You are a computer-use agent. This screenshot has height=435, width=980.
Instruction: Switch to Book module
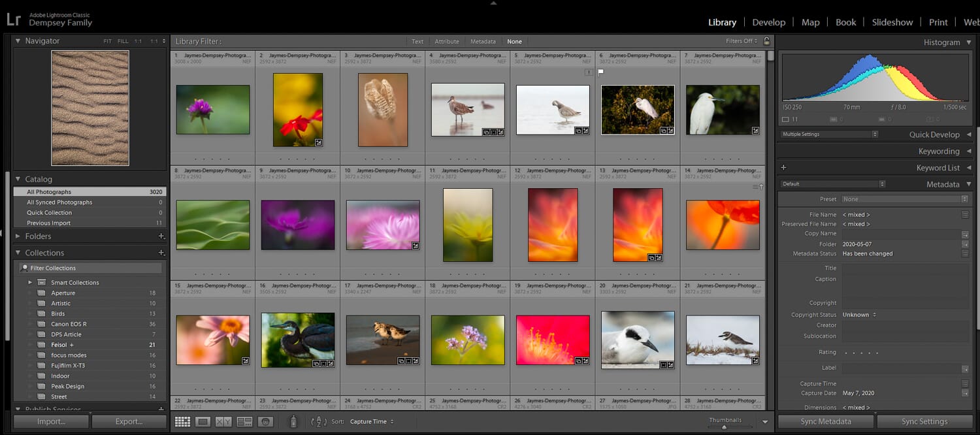(x=845, y=22)
